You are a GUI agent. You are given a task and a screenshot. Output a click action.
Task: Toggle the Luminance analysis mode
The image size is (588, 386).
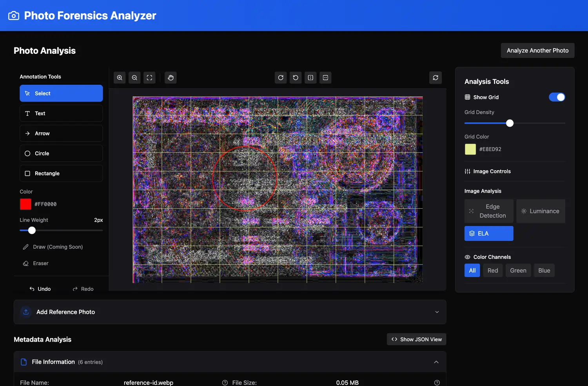(540, 211)
